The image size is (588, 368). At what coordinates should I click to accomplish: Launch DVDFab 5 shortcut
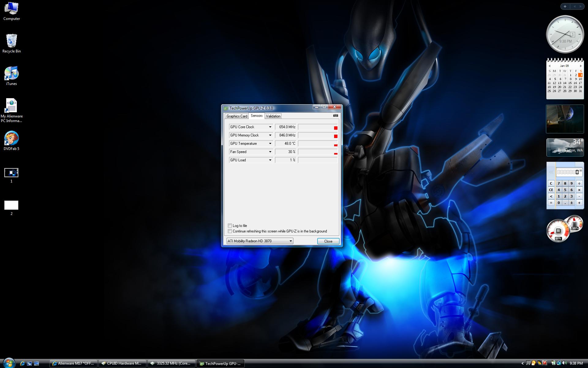tap(12, 141)
